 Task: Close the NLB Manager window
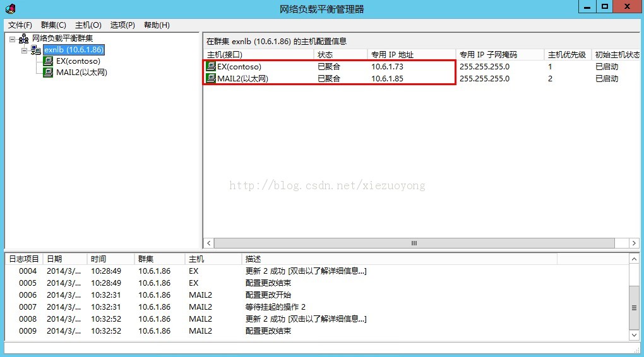click(x=627, y=7)
